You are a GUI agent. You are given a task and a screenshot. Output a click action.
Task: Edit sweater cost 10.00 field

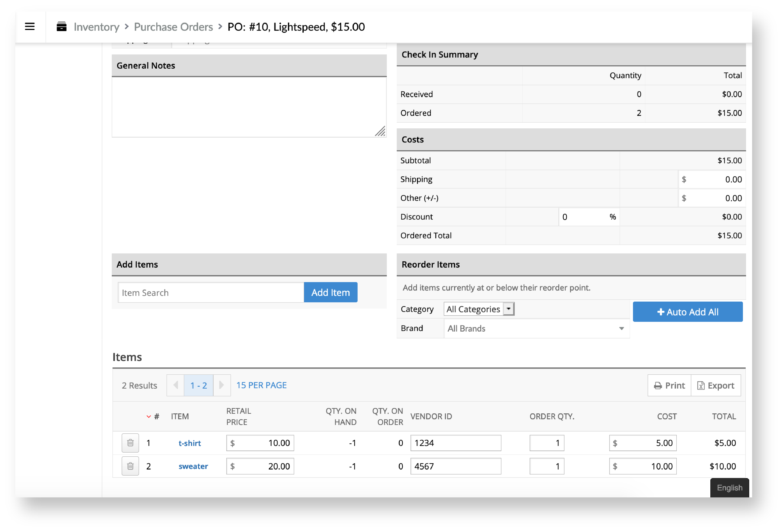643,466
